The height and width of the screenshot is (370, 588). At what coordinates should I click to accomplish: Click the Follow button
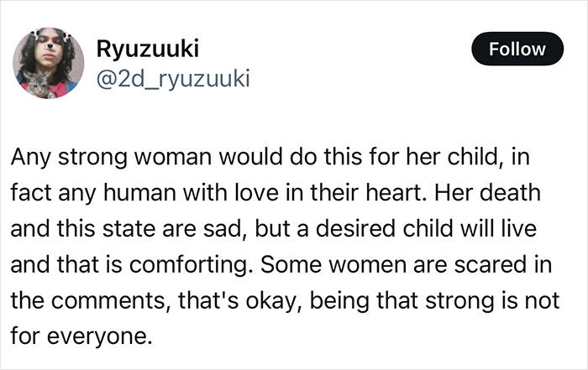click(x=517, y=49)
